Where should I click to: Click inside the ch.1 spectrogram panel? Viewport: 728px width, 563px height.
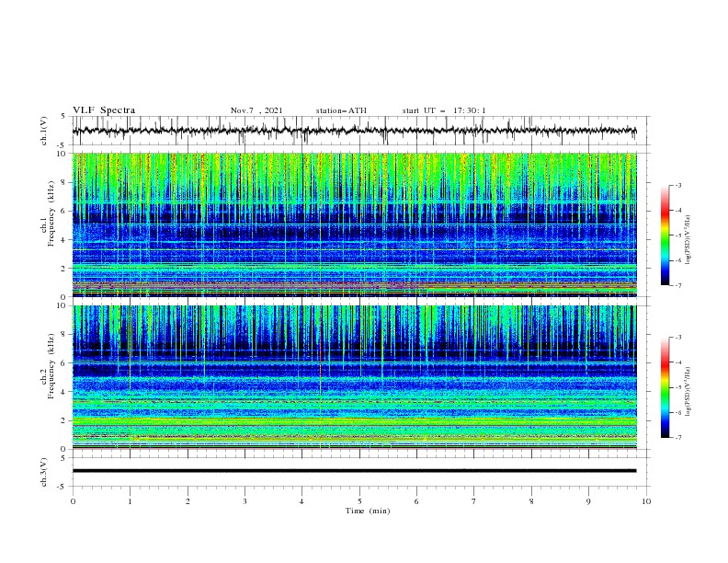pos(354,224)
